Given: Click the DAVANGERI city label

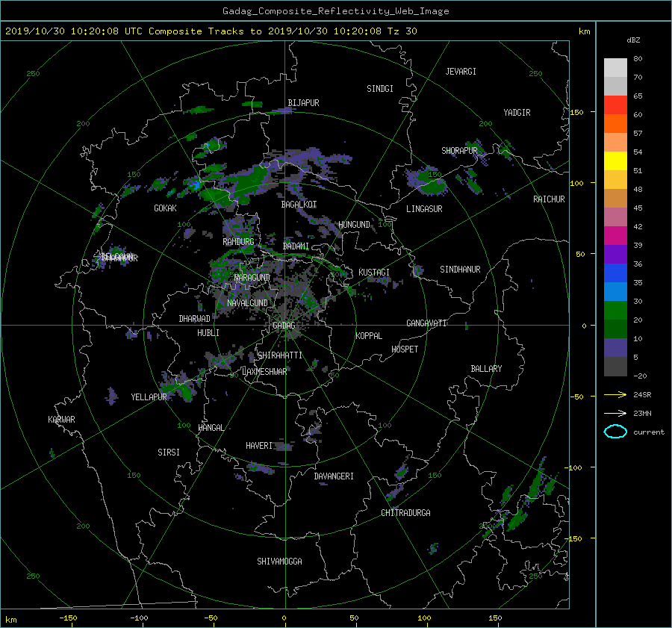Looking at the screenshot, I should [x=334, y=476].
